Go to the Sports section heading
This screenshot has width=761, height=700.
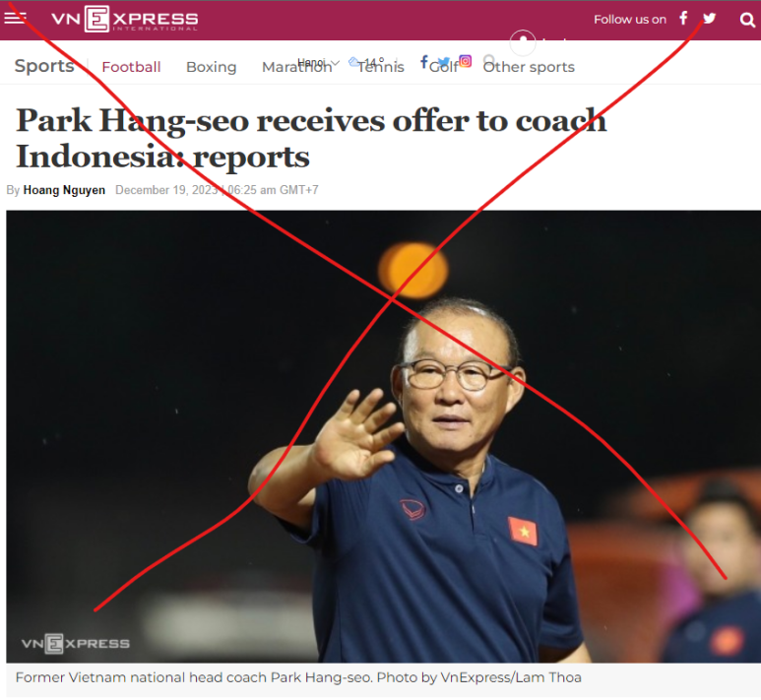(44, 66)
